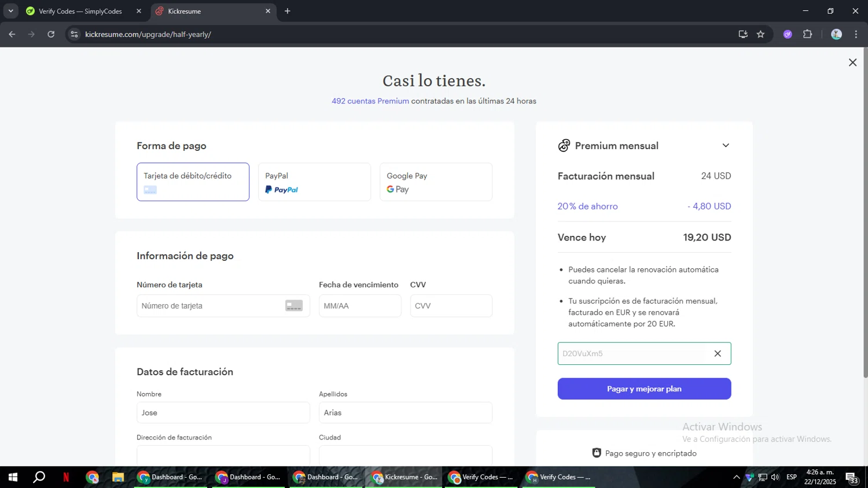Click the Nombre field containing Jose
The image size is (868, 488).
point(223,413)
